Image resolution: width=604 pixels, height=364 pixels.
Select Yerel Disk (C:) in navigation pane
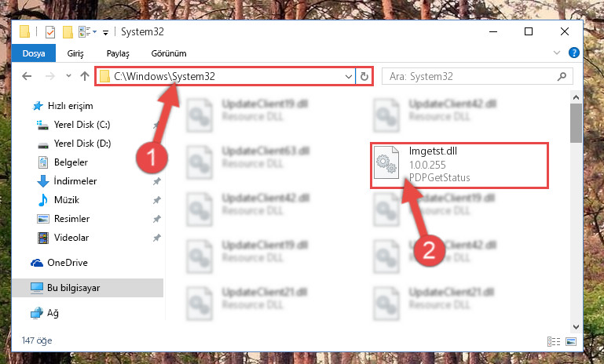[x=82, y=125]
